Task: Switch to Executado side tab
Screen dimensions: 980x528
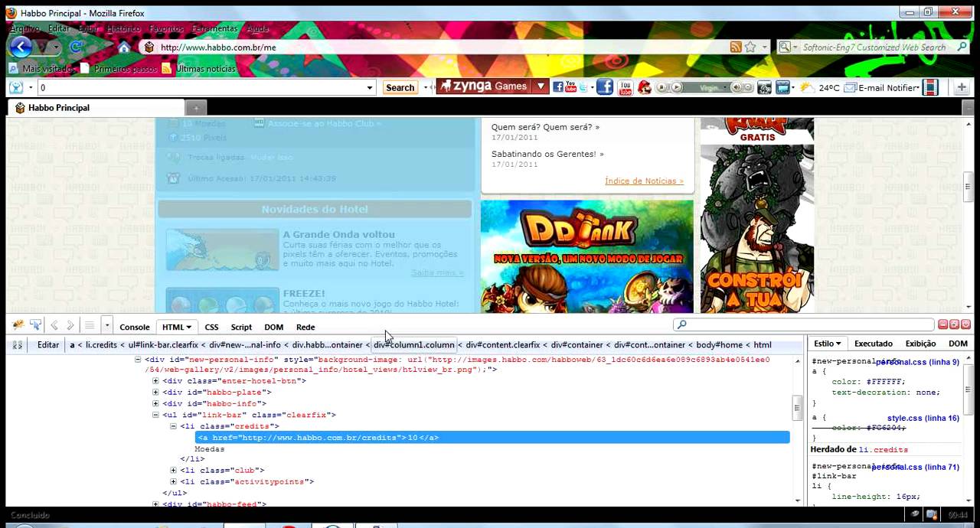Action: (874, 344)
